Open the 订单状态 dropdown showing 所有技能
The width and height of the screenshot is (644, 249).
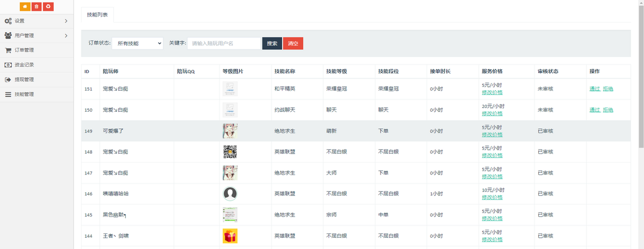[137, 43]
